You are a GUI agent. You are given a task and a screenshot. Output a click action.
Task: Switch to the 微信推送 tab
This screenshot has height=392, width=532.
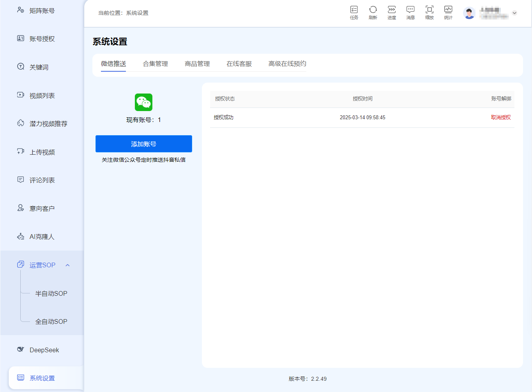[x=113, y=64]
